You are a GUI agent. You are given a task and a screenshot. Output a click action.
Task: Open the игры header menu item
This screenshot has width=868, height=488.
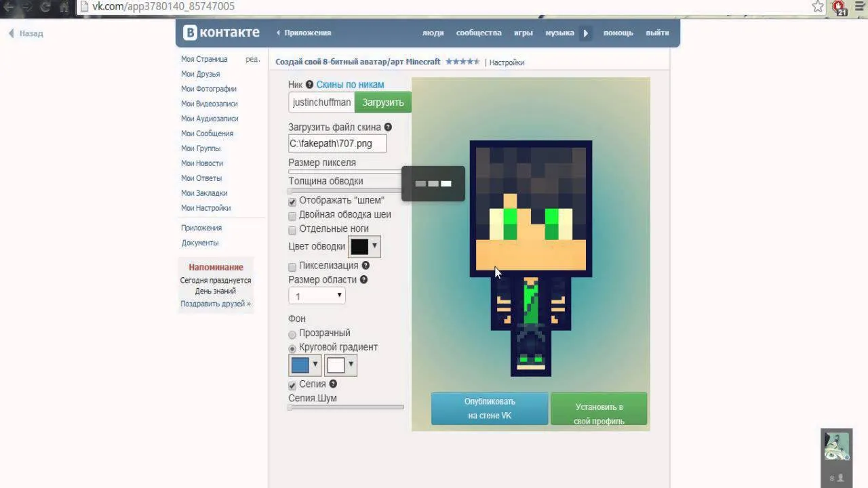[x=523, y=33]
